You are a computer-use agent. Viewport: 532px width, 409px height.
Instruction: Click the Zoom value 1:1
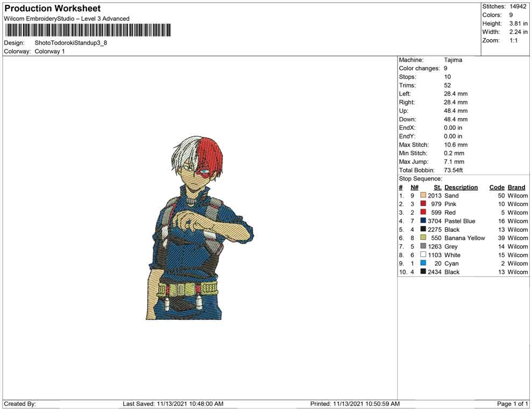pyautogui.click(x=513, y=40)
